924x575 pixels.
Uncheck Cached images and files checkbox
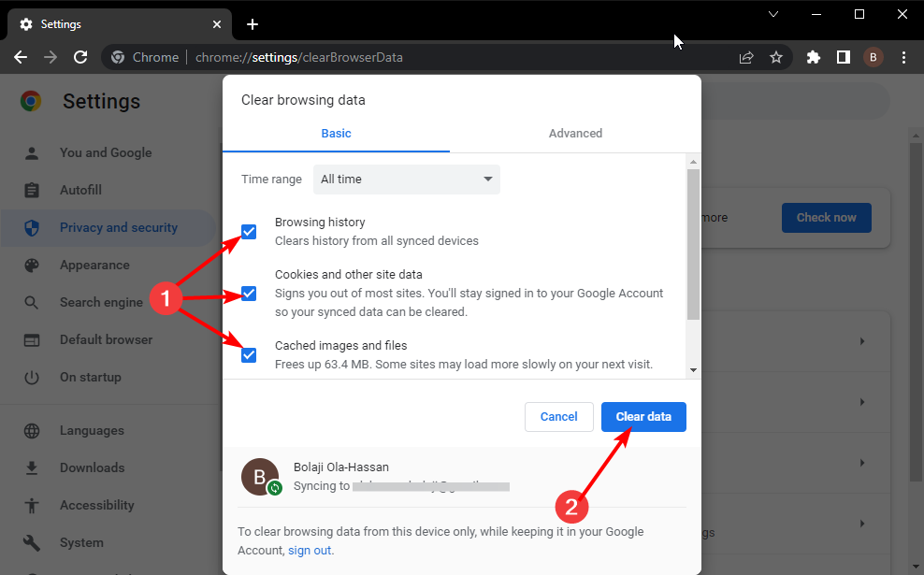249,354
